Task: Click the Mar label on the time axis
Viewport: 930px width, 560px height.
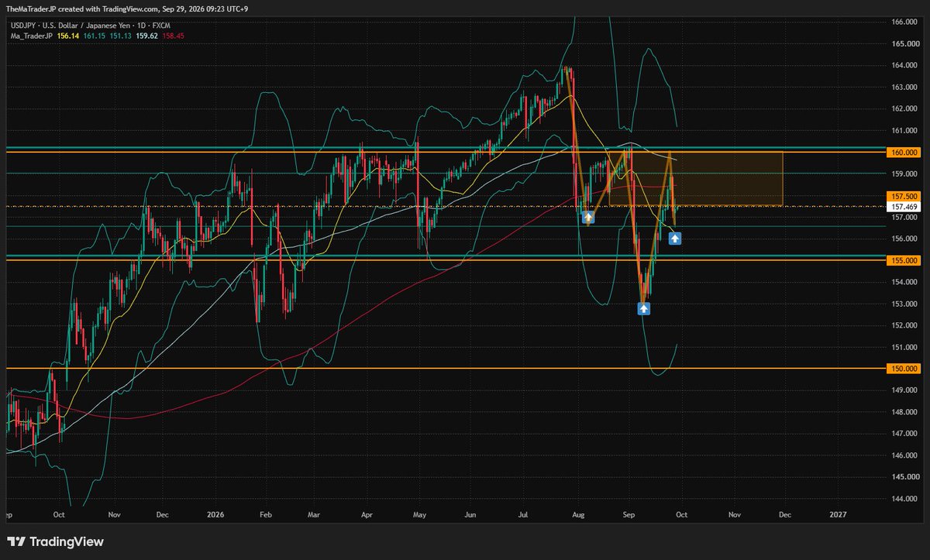Action: point(313,514)
